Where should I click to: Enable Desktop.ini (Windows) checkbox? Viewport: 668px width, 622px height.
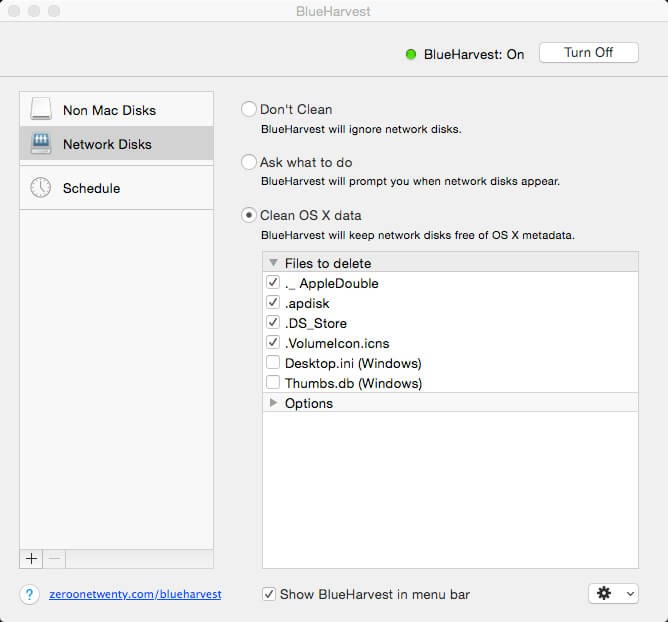click(273, 363)
